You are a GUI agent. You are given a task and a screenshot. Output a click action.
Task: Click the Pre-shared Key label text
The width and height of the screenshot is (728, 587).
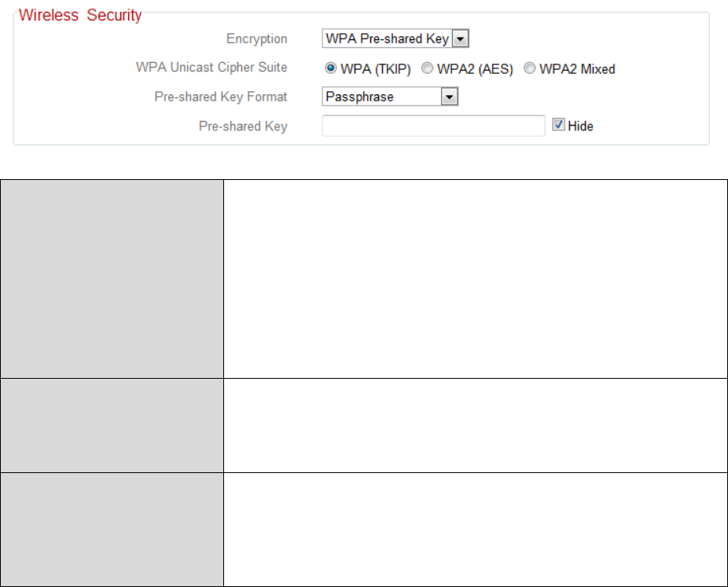[x=242, y=126]
